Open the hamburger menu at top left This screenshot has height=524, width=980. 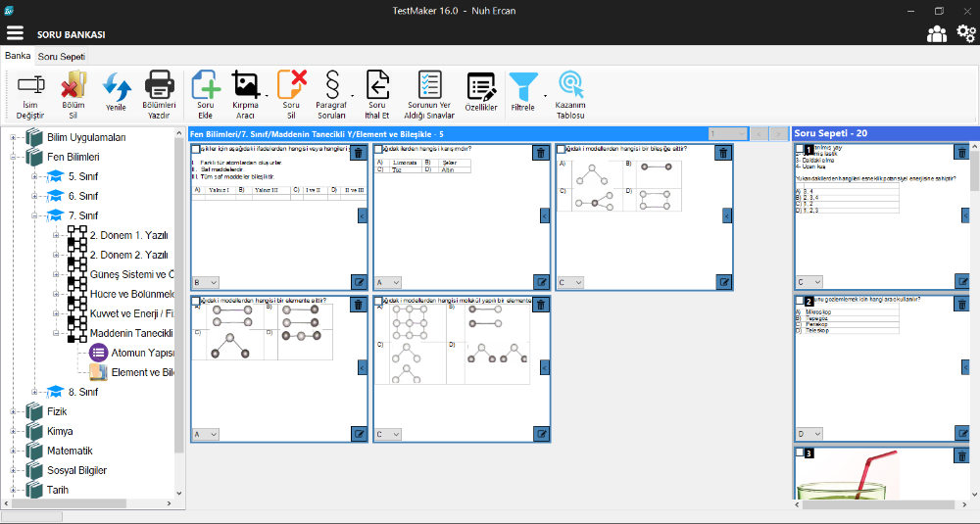(15, 33)
